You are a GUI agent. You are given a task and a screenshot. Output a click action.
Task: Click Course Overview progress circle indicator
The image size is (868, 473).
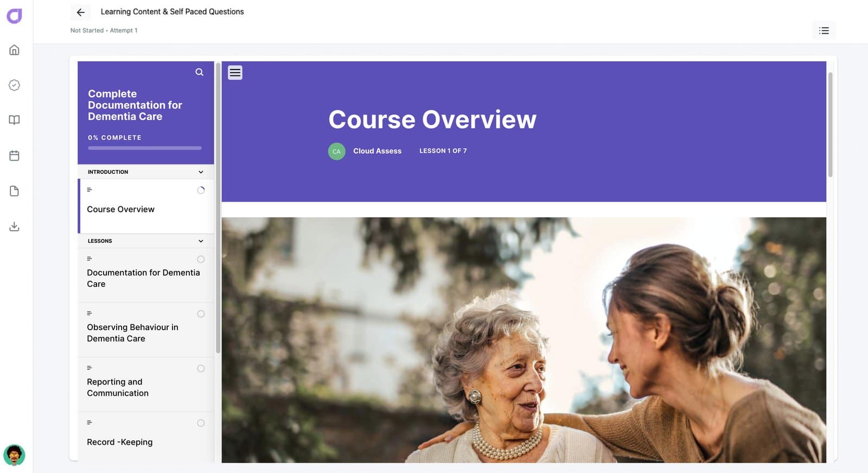point(201,190)
